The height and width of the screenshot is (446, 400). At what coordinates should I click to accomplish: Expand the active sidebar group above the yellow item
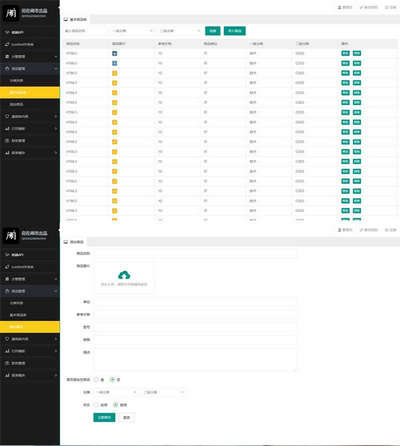coord(30,68)
